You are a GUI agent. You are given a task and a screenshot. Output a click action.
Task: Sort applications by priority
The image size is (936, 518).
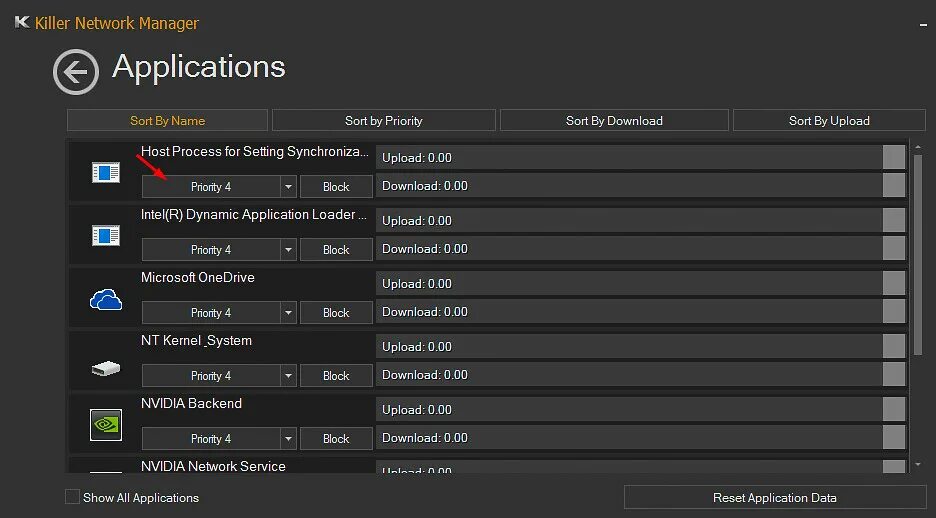point(384,121)
